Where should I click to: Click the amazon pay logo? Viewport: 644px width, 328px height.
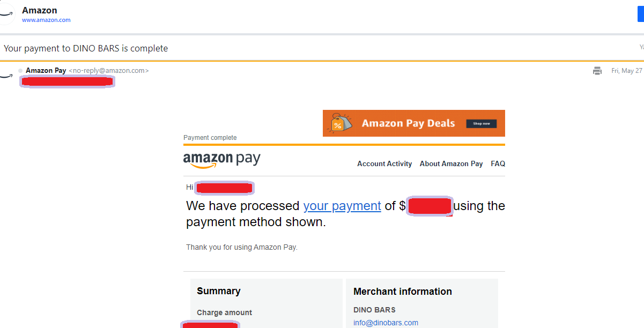(x=222, y=160)
